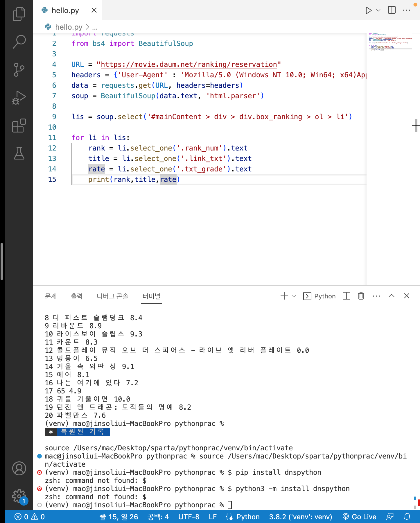Open the Explorer view in activity bar
This screenshot has width=420, height=523.
pos(19,14)
